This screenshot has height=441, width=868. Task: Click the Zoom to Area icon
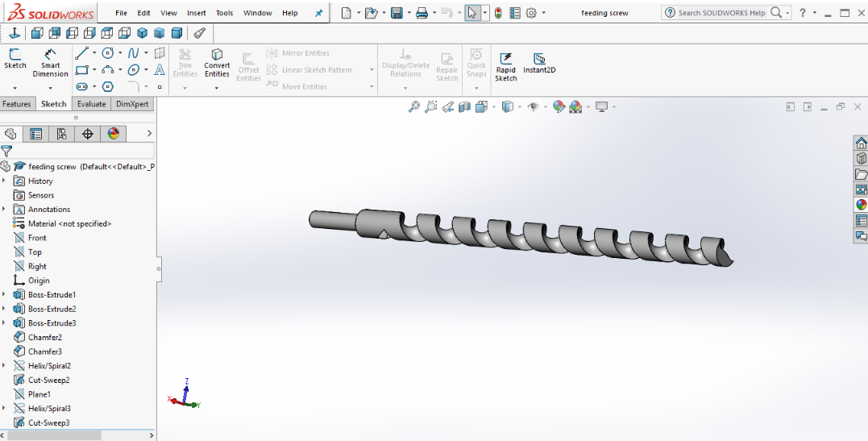(430, 106)
